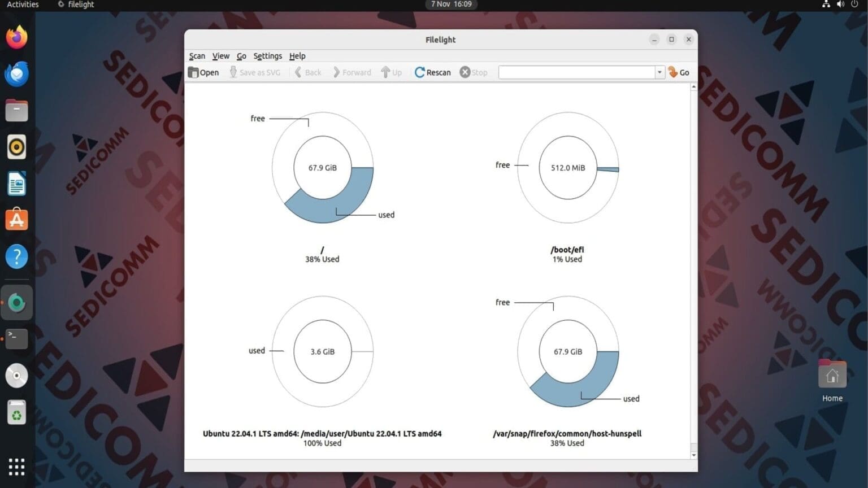Click the scrollbar up arrow in Filelight
868x488 pixels.
tap(694, 87)
